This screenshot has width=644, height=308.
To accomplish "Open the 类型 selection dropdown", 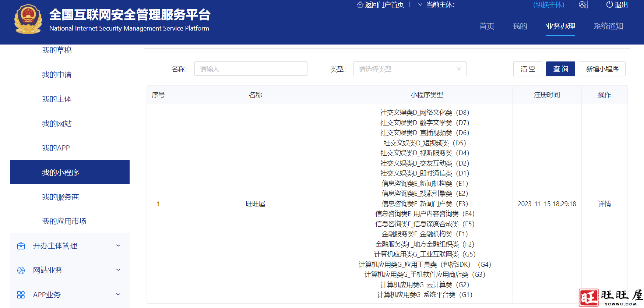I will [x=410, y=69].
